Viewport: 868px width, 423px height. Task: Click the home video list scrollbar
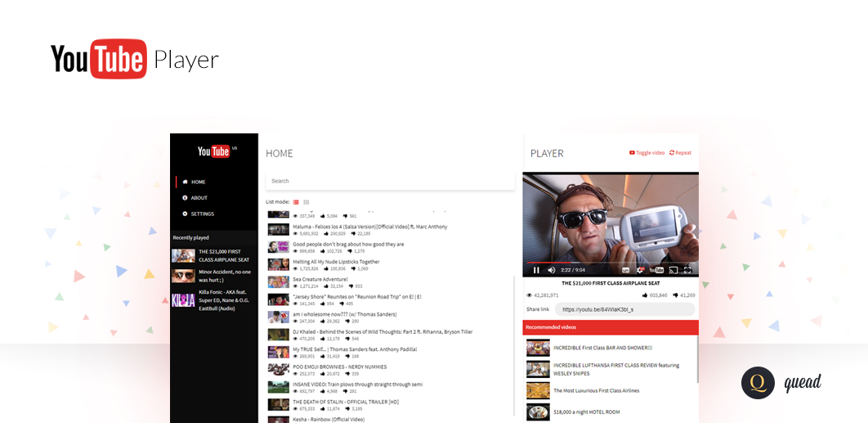514,346
